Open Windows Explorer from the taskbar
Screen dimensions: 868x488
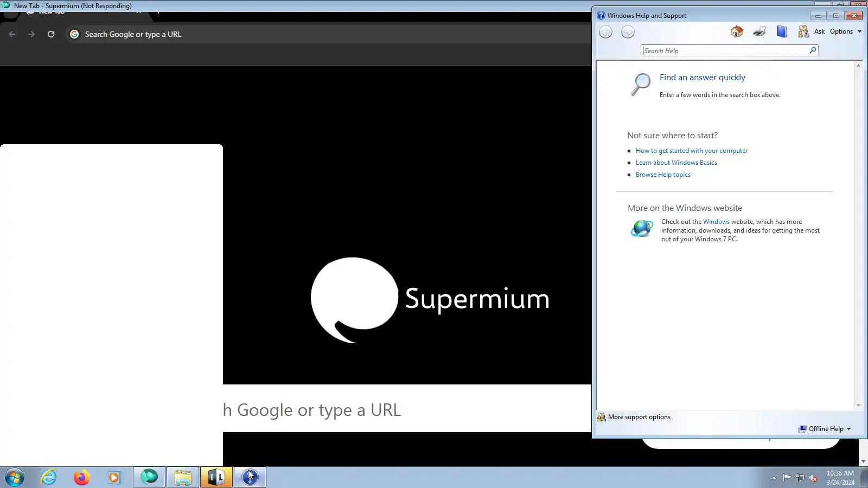click(183, 478)
